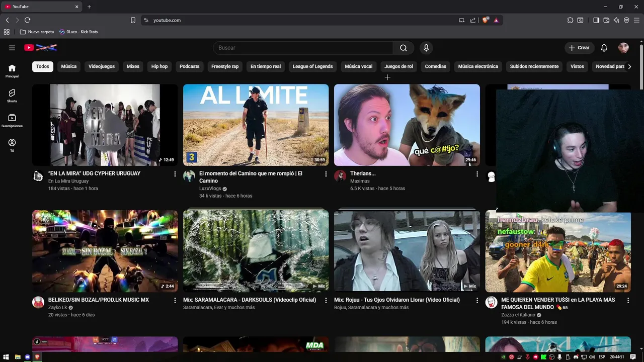Filter by Música electrónica chip
Viewport: 644px width, 362px height.
coord(478,66)
